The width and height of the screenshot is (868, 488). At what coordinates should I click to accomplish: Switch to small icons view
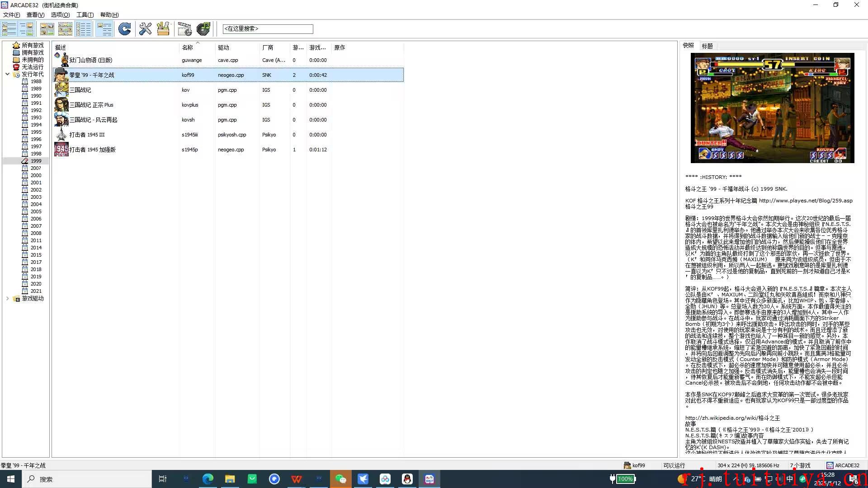65,29
